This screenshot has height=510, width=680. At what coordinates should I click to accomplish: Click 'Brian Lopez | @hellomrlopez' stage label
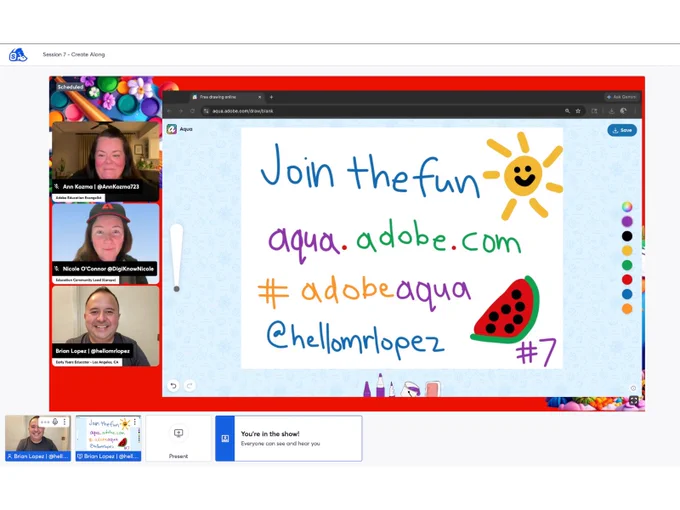click(x=92, y=351)
